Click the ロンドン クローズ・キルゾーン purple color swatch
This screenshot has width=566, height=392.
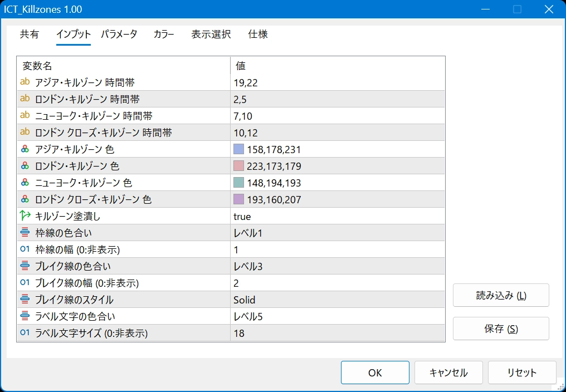(x=239, y=199)
